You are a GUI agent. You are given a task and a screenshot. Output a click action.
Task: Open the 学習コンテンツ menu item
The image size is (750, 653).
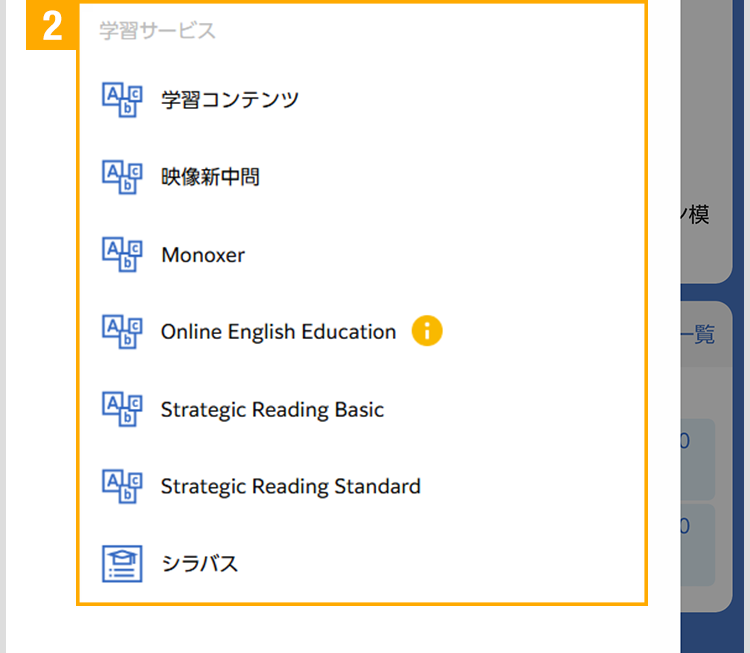point(230,100)
